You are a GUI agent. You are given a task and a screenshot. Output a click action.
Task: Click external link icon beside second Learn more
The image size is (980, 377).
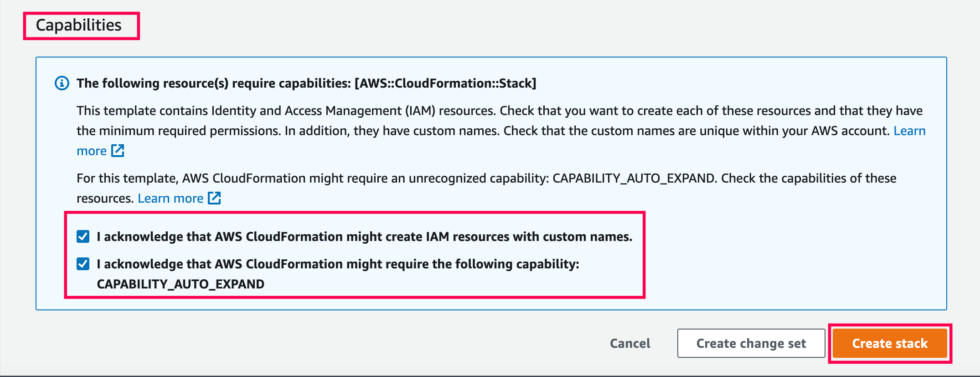[214, 198]
